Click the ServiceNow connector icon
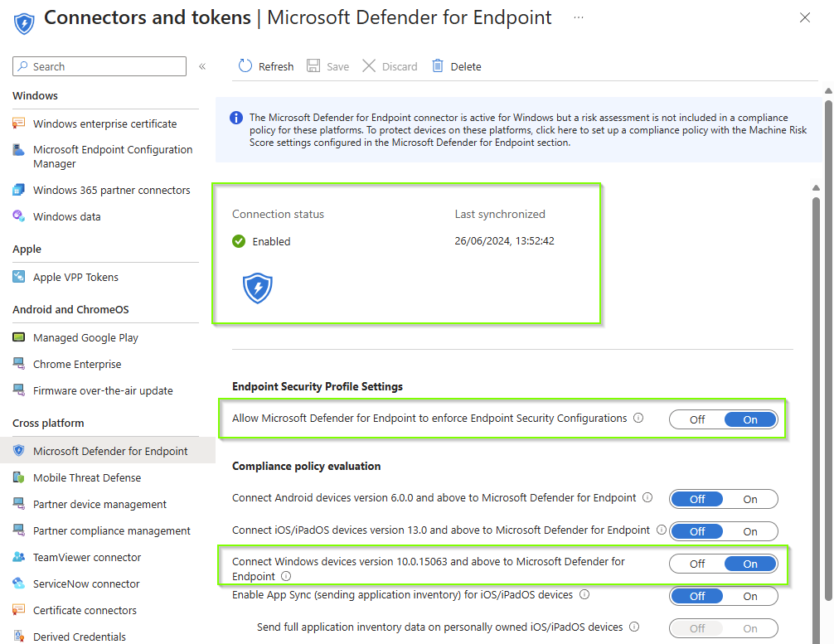The image size is (834, 644). point(18,583)
